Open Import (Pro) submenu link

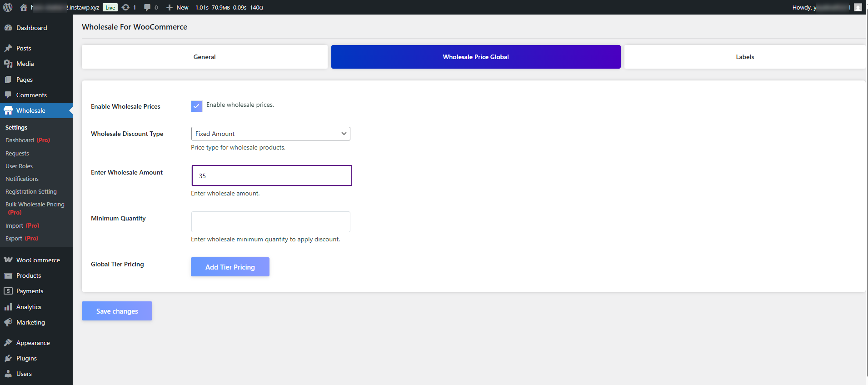pyautogui.click(x=22, y=225)
